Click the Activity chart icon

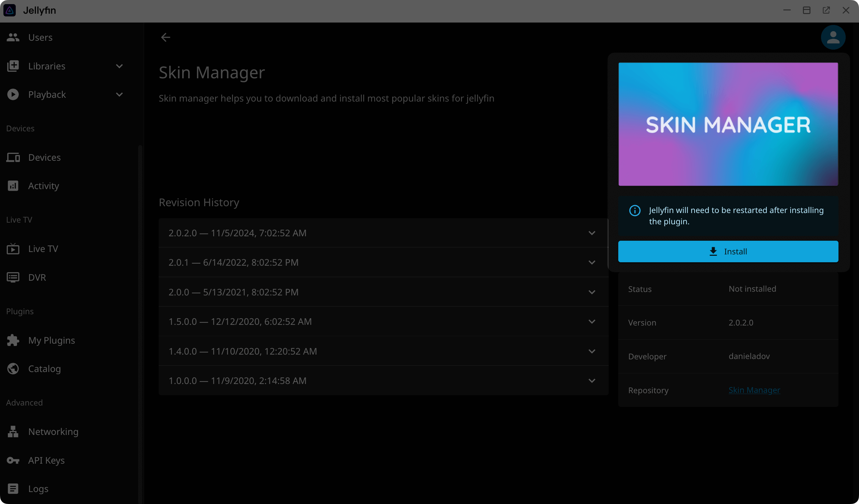coord(13,186)
